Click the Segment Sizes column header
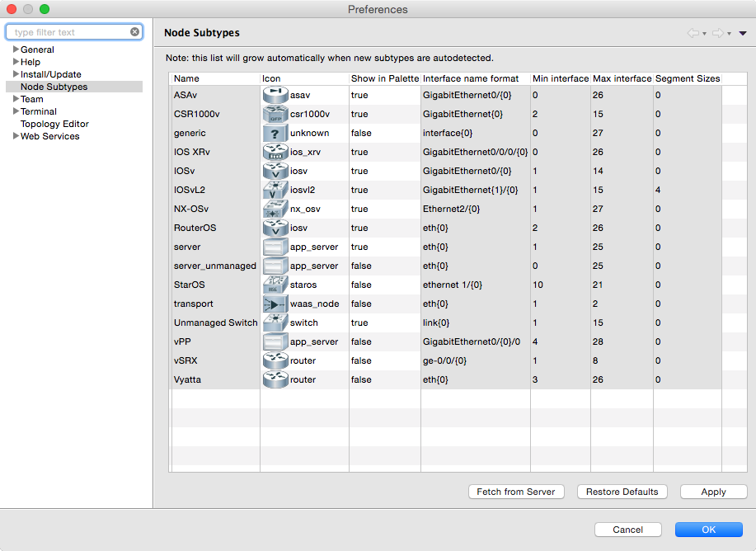756x551 pixels. pyautogui.click(x=688, y=78)
